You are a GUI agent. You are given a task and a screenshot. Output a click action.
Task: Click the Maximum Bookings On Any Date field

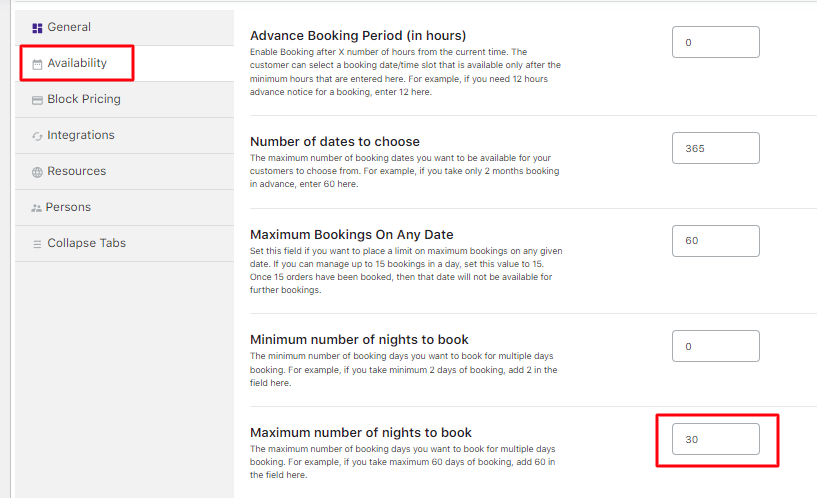(715, 241)
